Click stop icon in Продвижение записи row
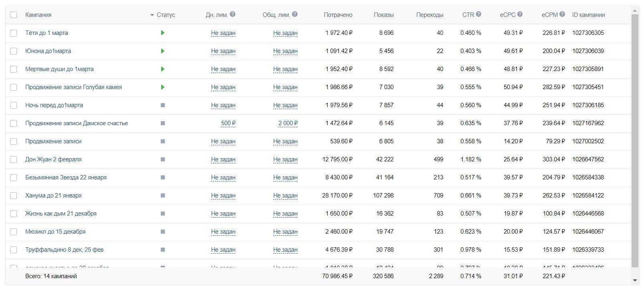644x293 pixels. point(163,141)
